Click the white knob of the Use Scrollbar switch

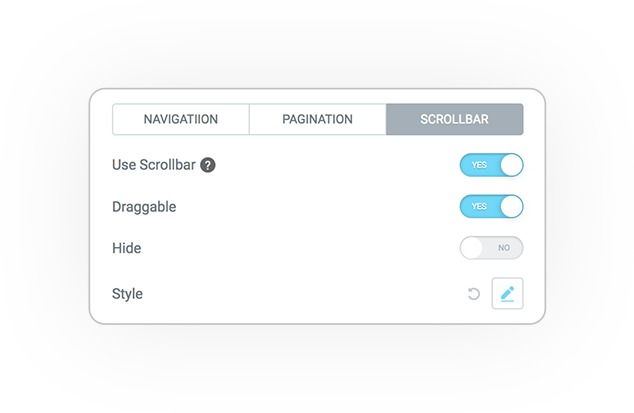(511, 165)
